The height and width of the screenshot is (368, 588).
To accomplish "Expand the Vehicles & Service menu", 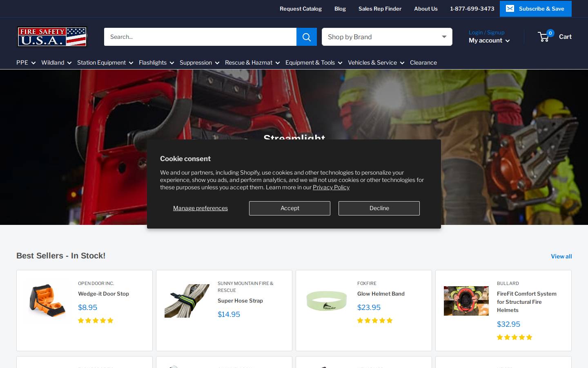I will (x=376, y=63).
